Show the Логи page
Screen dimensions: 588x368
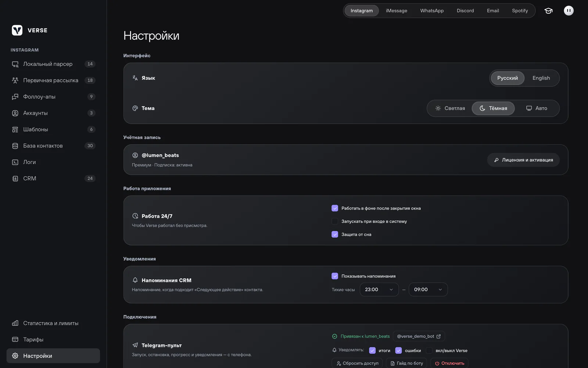53,162
